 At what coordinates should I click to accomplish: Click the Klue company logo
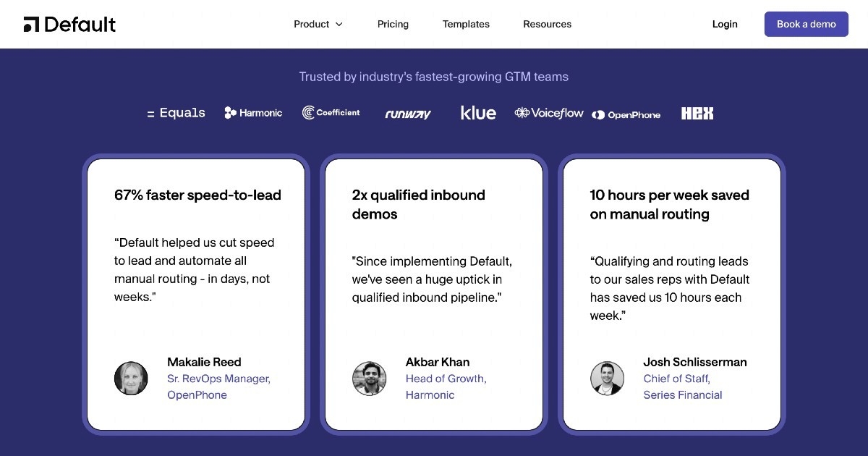[478, 113]
